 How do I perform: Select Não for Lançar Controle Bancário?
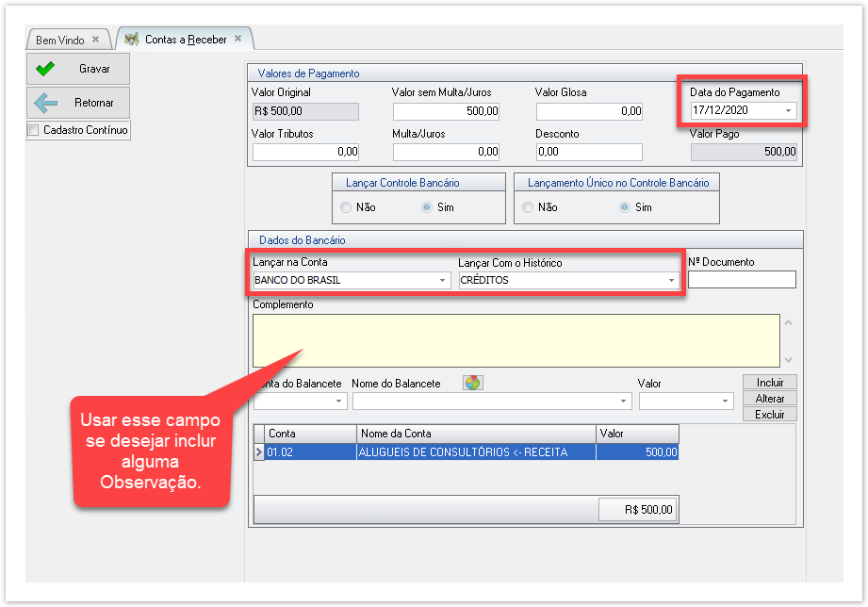coord(346,207)
